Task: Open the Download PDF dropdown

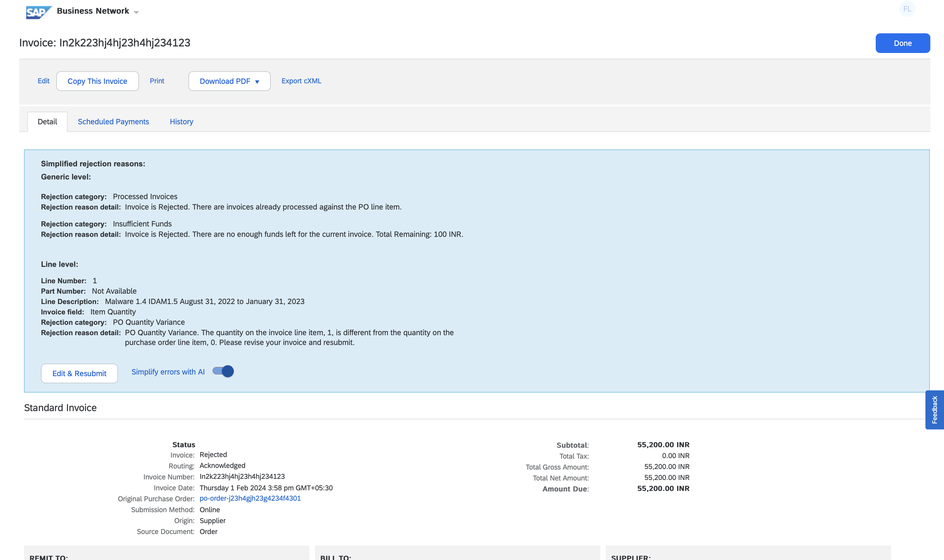Action: pyautogui.click(x=229, y=81)
